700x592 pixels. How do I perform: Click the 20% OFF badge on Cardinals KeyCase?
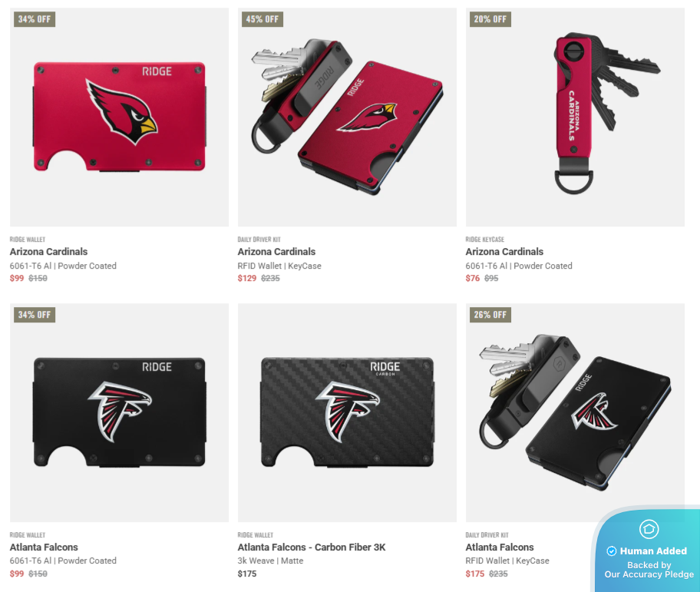(490, 19)
